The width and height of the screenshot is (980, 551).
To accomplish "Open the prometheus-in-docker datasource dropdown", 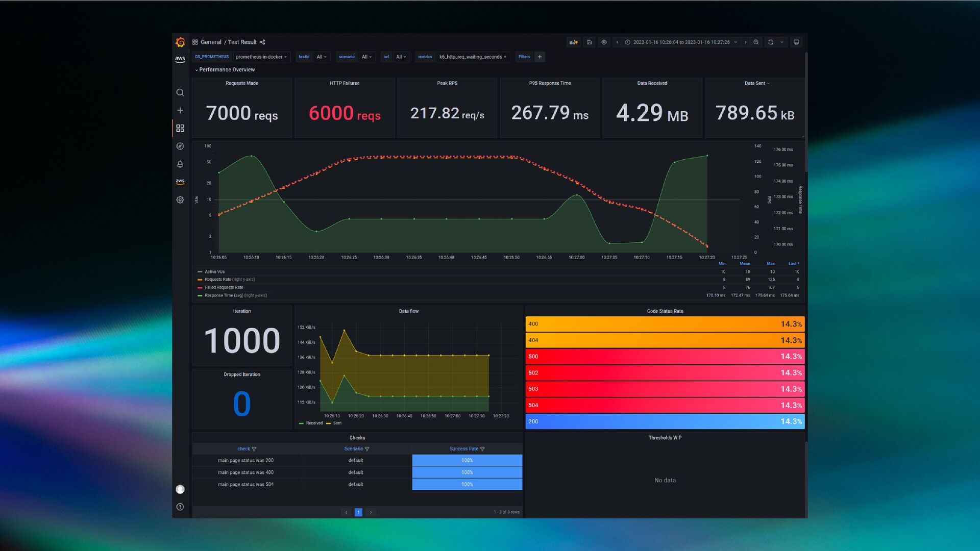I will [261, 57].
